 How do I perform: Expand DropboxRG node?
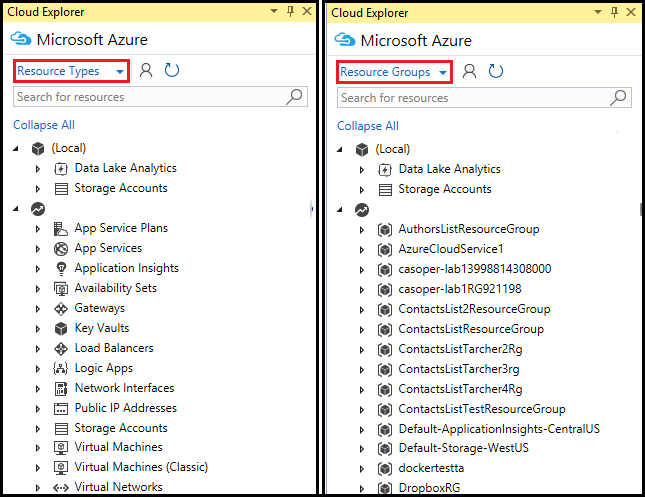tap(362, 489)
